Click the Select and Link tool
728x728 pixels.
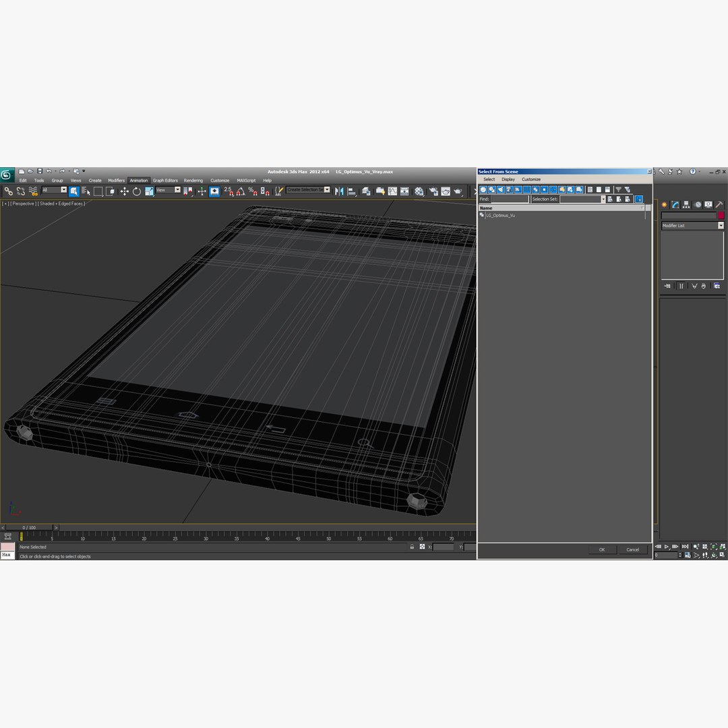(x=8, y=191)
